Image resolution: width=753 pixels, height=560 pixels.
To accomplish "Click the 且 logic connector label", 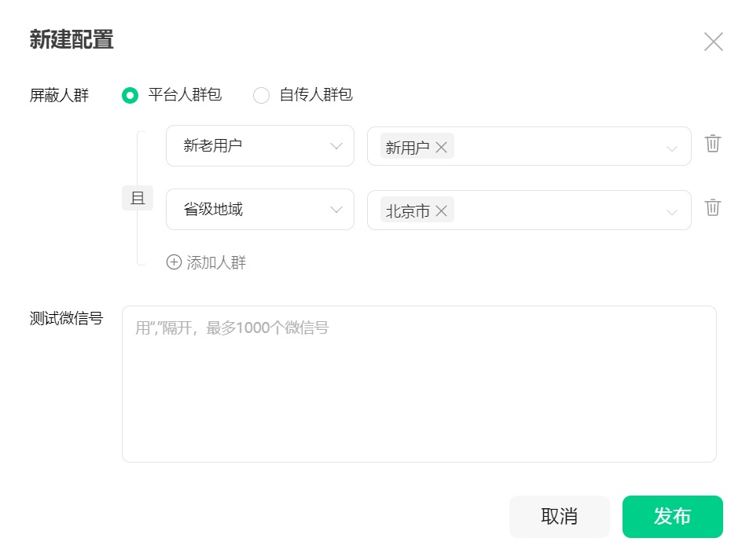I will click(138, 198).
